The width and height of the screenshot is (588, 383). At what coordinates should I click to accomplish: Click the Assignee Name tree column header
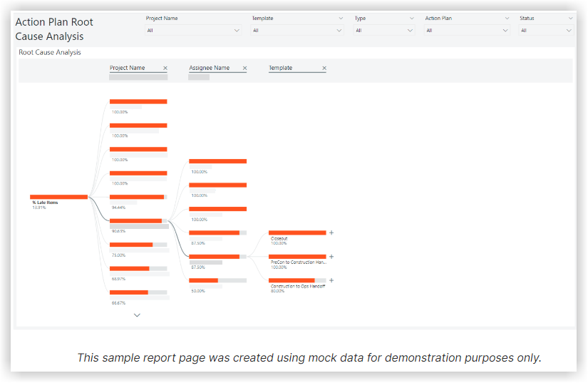(210, 68)
